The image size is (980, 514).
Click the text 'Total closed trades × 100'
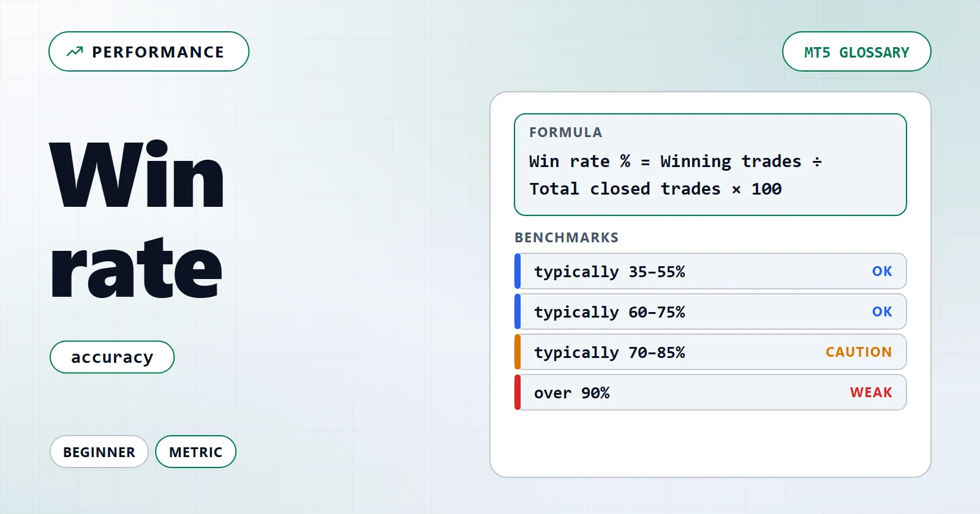click(x=655, y=189)
